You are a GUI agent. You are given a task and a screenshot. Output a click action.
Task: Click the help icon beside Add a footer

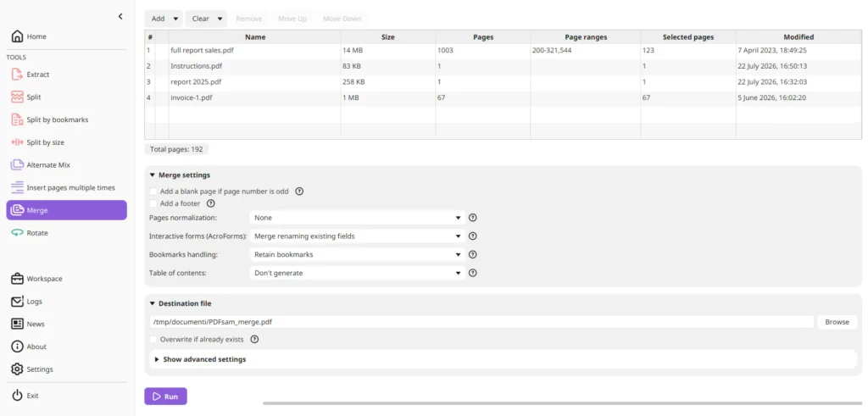coord(210,203)
